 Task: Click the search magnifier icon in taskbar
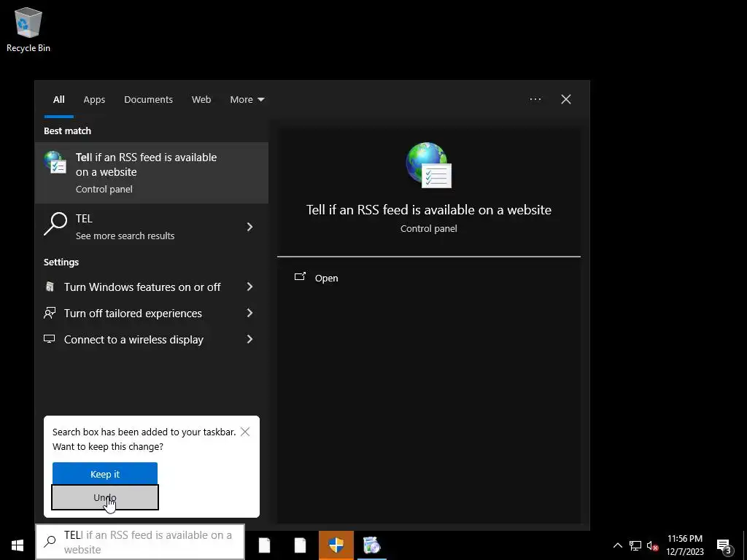click(50, 542)
